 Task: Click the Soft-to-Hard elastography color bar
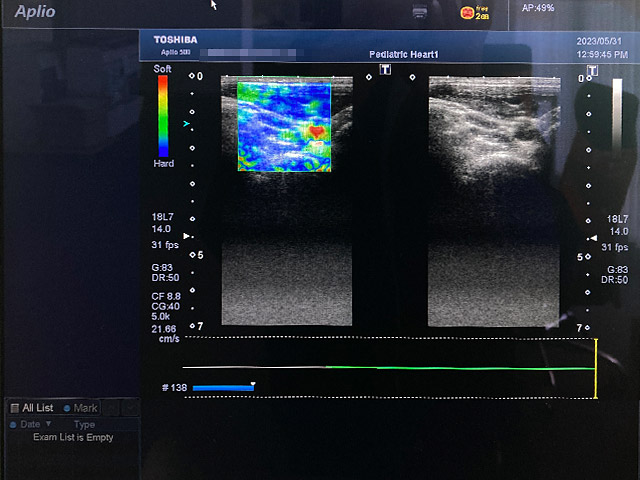pos(163,116)
